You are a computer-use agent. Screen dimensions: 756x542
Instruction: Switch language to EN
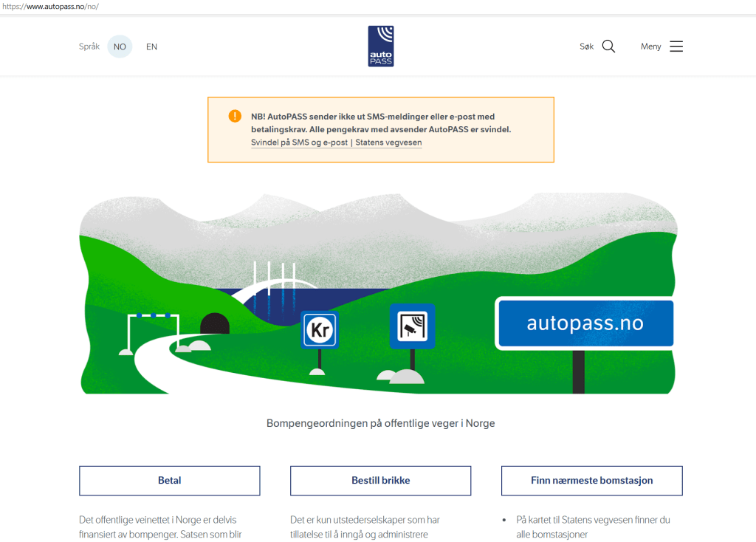coord(151,47)
